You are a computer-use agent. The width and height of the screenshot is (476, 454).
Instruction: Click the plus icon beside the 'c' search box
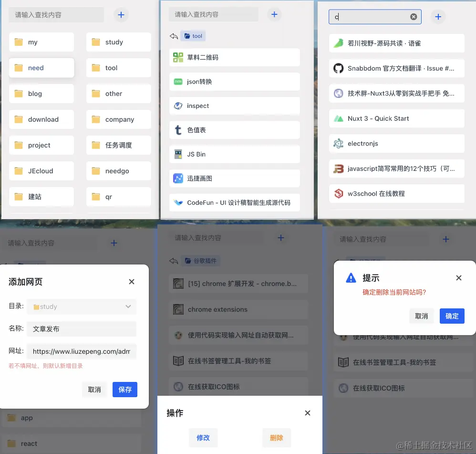[438, 17]
